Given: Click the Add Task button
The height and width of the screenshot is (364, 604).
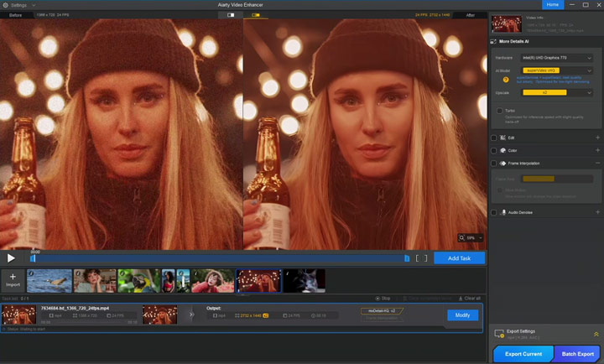Looking at the screenshot, I should (x=459, y=258).
